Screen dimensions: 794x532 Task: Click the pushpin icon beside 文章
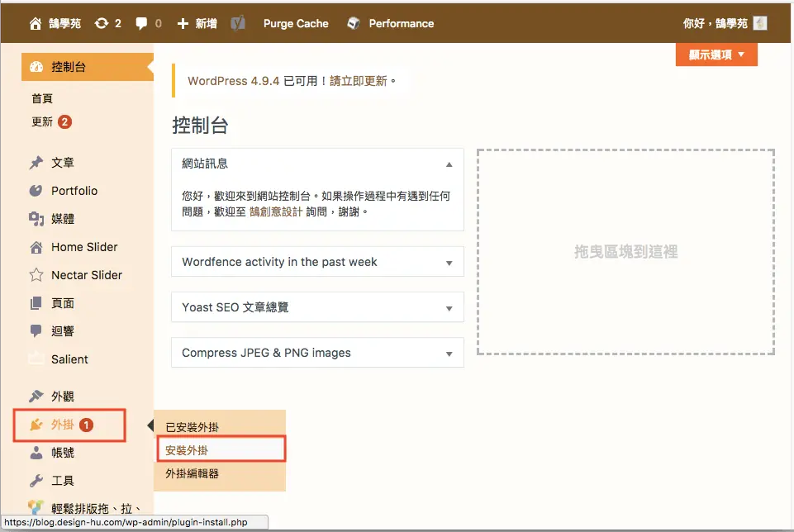coord(36,163)
